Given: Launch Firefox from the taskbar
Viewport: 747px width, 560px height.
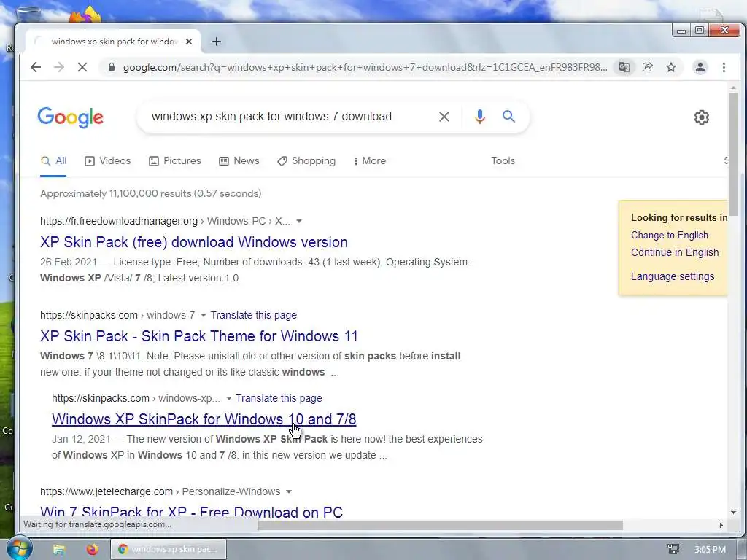Looking at the screenshot, I should (x=92, y=549).
